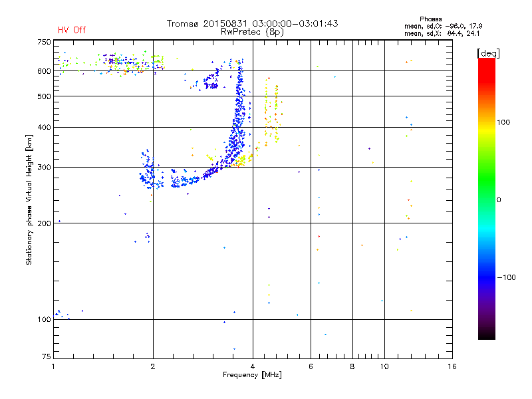Click the 100 y-axis height label
The width and height of the screenshot is (532, 399).
[44, 319]
